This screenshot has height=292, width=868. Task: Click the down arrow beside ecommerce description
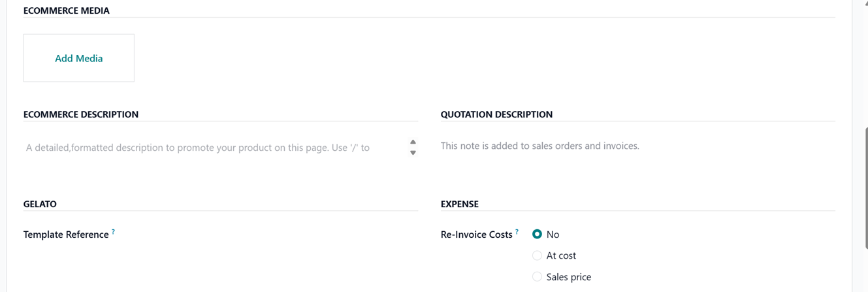(x=413, y=153)
